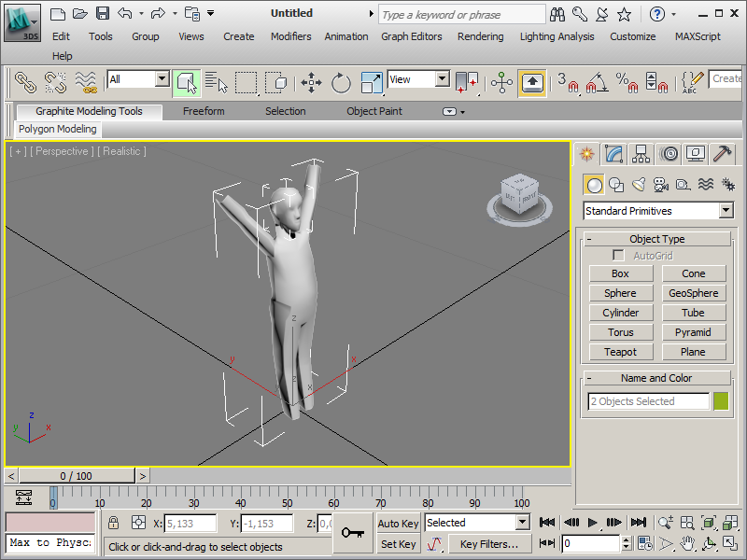
Task: Open the Modifiers menu
Action: pos(290,36)
